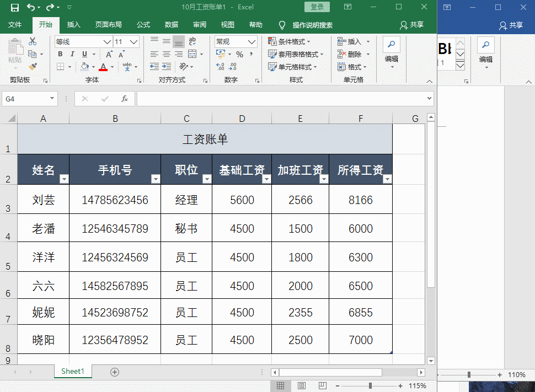The width and height of the screenshot is (535, 392).
Task: Click the Cut scissors icon
Action: point(31,41)
